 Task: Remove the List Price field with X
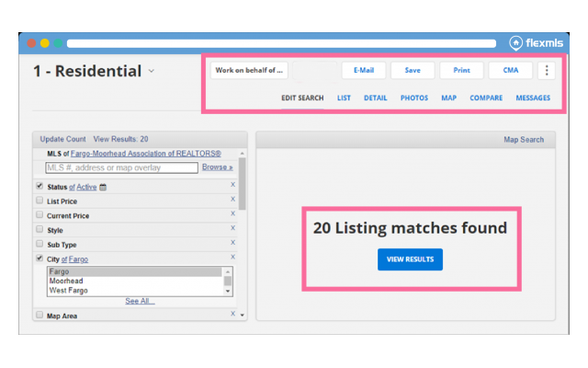tap(232, 200)
